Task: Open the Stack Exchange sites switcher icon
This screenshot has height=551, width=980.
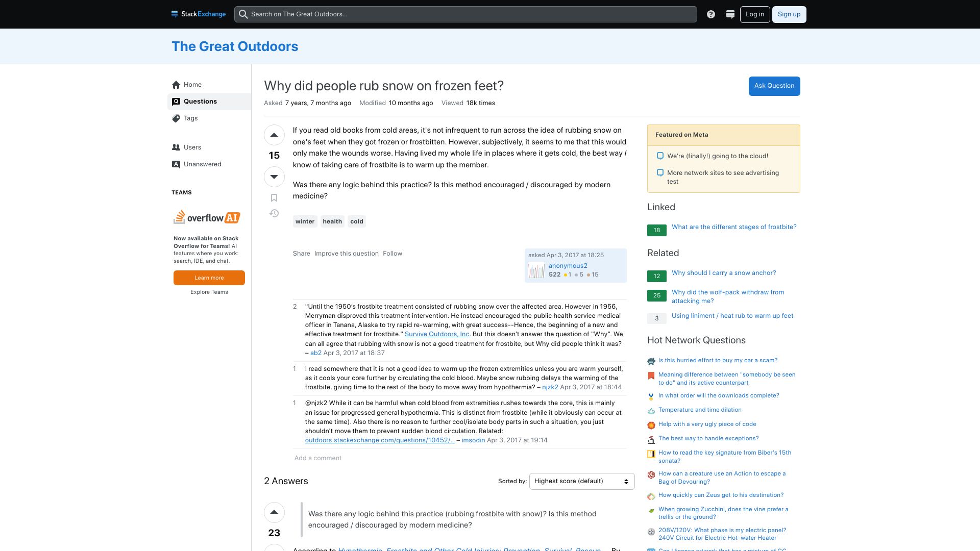Action: (x=730, y=14)
